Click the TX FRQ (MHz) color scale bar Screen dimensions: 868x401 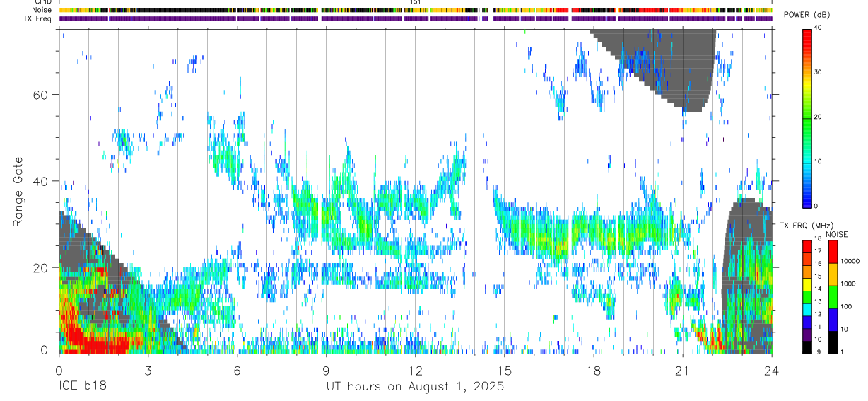807,296
